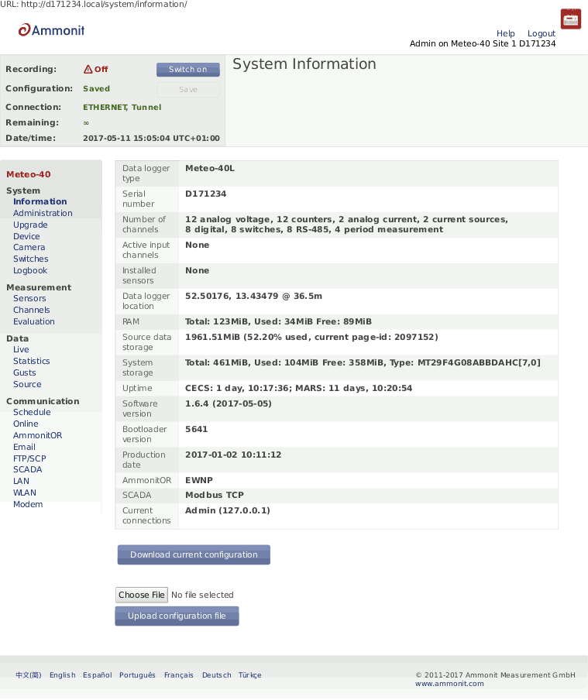View Live data
588x700 pixels.
(21, 349)
